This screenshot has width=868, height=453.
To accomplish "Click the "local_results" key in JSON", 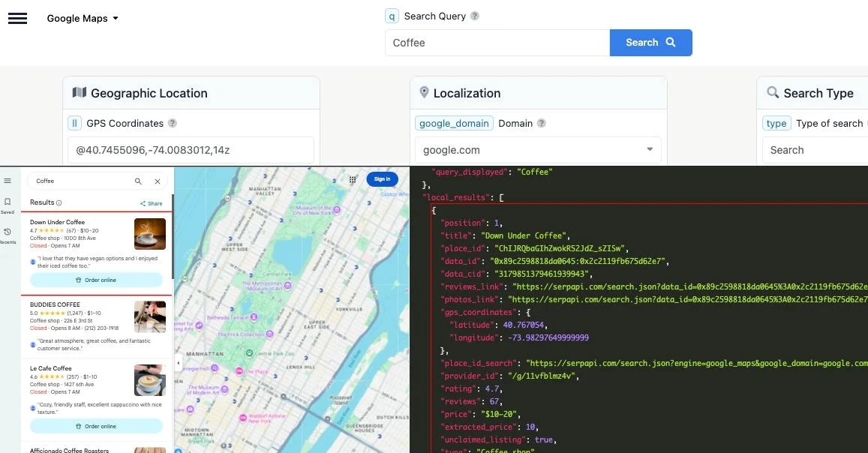I will pyautogui.click(x=456, y=197).
